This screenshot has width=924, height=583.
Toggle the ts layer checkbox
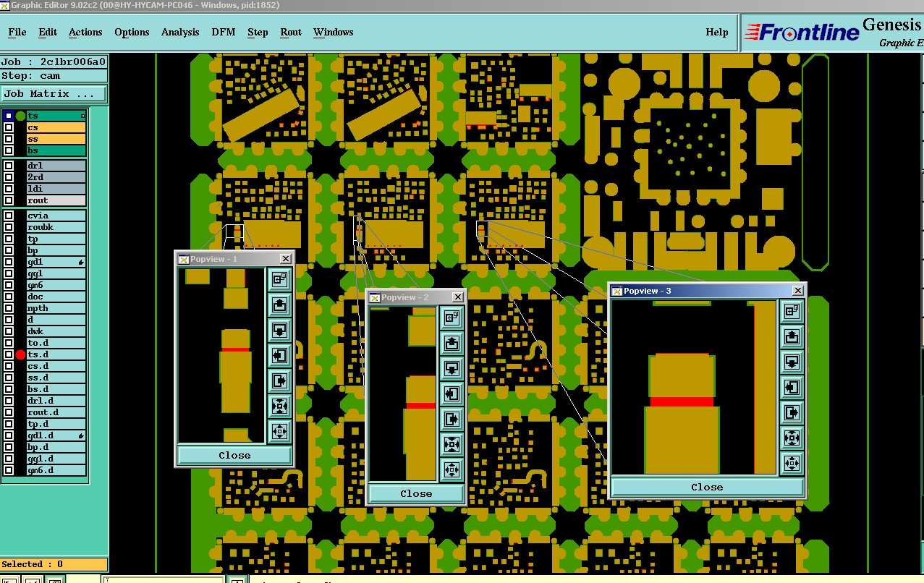(9, 116)
